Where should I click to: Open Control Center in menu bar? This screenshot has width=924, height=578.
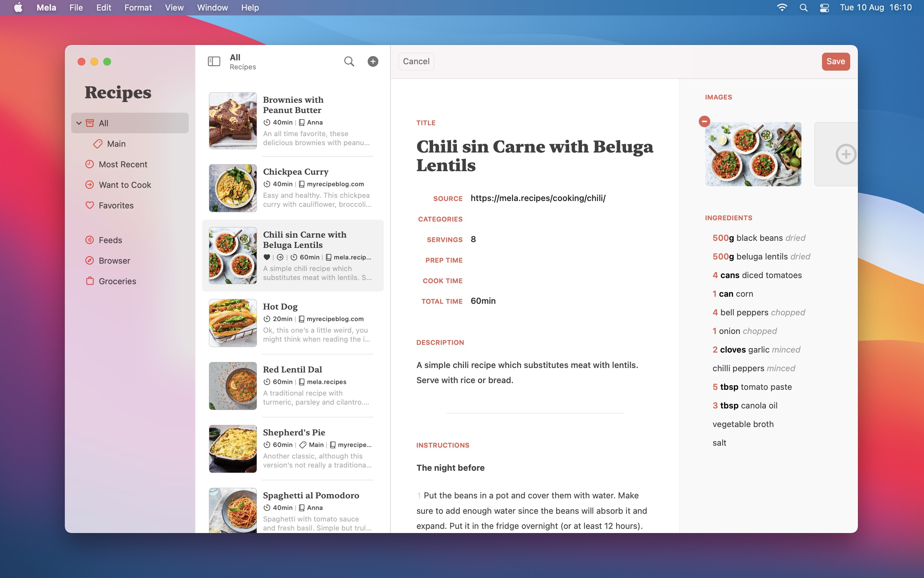824,8
